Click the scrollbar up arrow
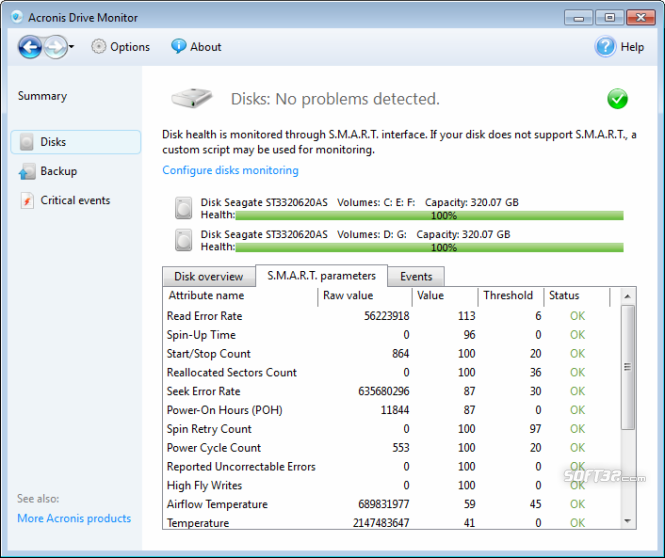Screen dimensions: 665x558 (x=628, y=296)
